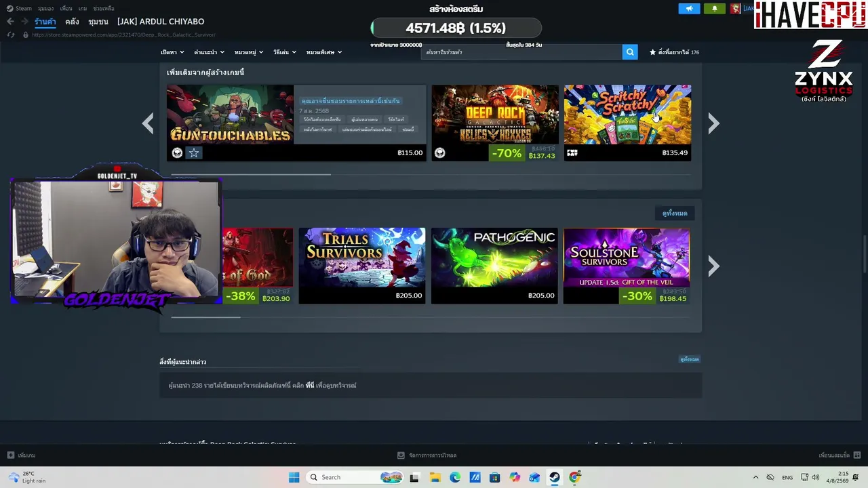The image size is (868, 488).
Task: Open the wishlist link showing 176
Action: point(674,52)
